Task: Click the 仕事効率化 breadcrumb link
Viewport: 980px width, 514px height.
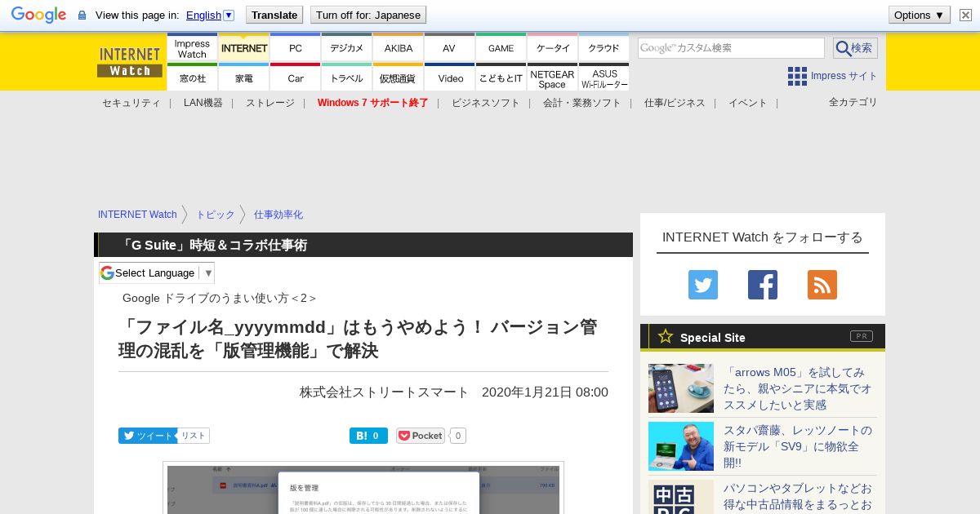Action: [x=278, y=215]
